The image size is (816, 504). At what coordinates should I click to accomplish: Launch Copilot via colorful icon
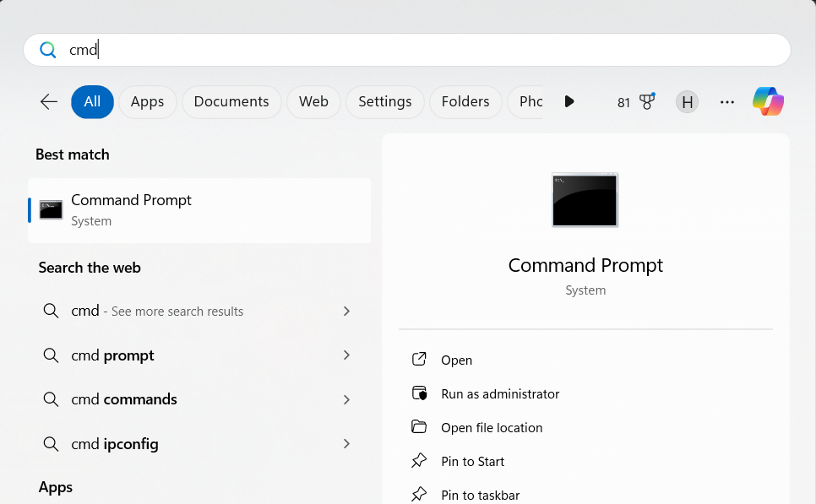(768, 101)
